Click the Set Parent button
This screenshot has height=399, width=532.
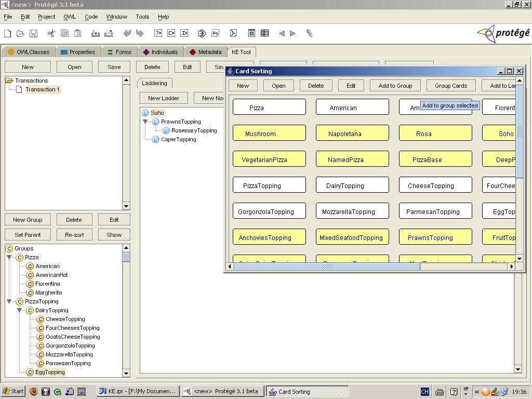click(28, 234)
